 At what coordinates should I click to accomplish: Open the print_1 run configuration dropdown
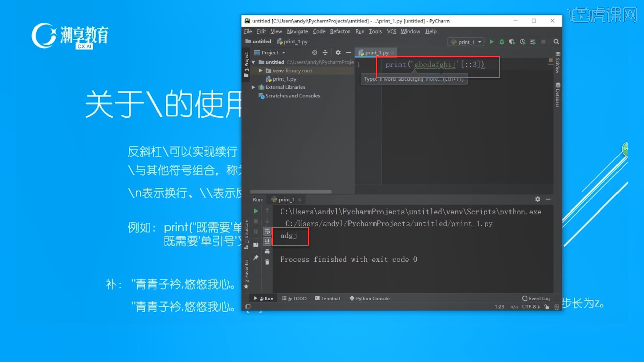466,42
